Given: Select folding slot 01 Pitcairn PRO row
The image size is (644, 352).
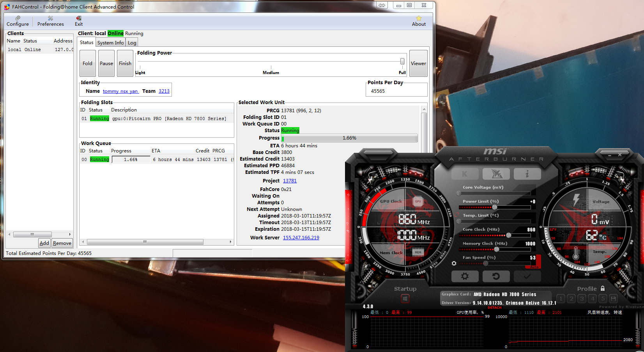Looking at the screenshot, I should tap(157, 119).
